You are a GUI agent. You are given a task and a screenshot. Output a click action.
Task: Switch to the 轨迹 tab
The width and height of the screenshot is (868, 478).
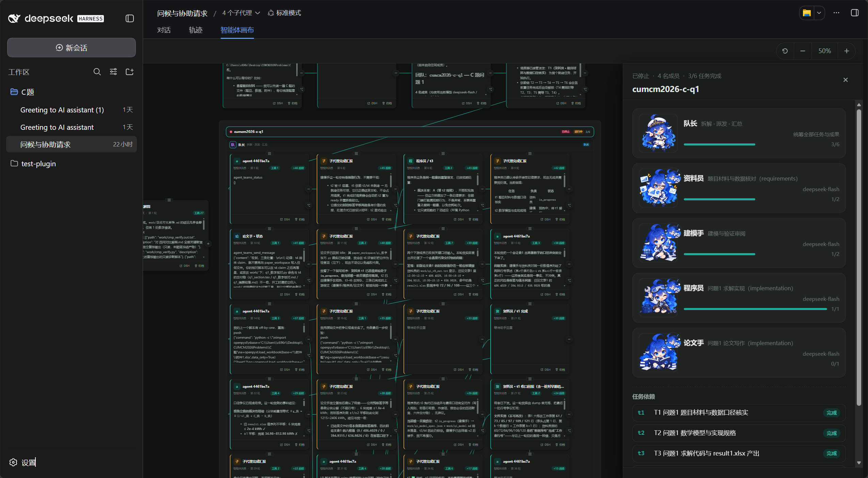(196, 30)
